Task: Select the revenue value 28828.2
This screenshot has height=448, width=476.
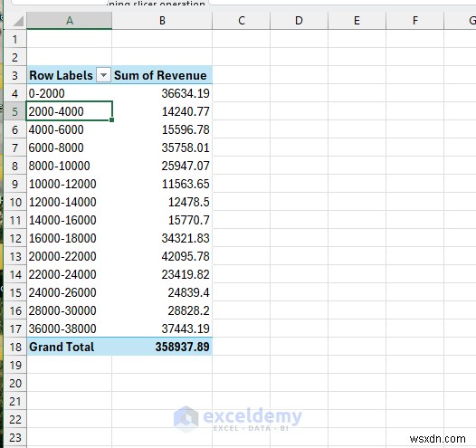Action: click(x=162, y=310)
